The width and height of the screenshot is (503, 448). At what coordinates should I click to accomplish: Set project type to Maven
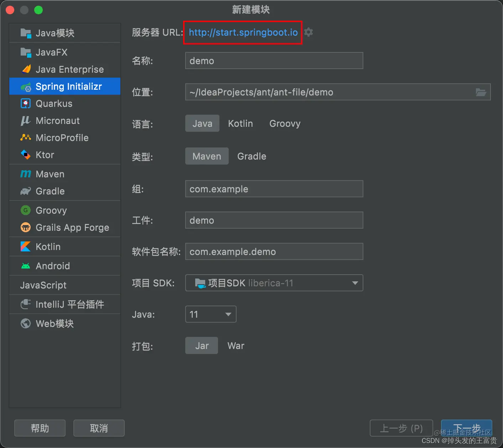click(x=207, y=156)
